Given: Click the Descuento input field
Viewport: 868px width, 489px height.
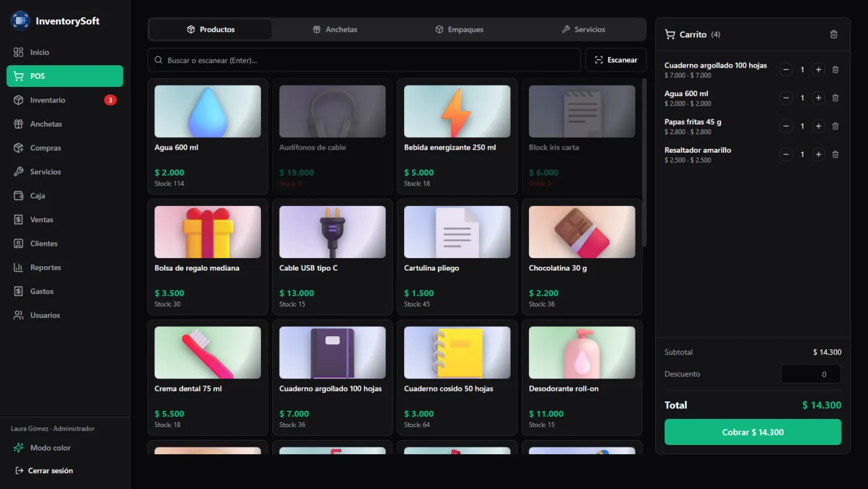Looking at the screenshot, I should pyautogui.click(x=811, y=374).
